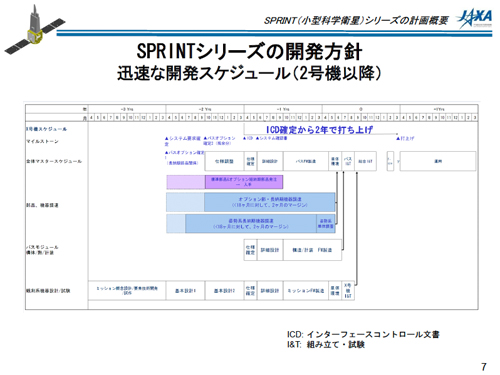Click the slide page number 7
This screenshot has width=500, height=375.
(x=484, y=367)
